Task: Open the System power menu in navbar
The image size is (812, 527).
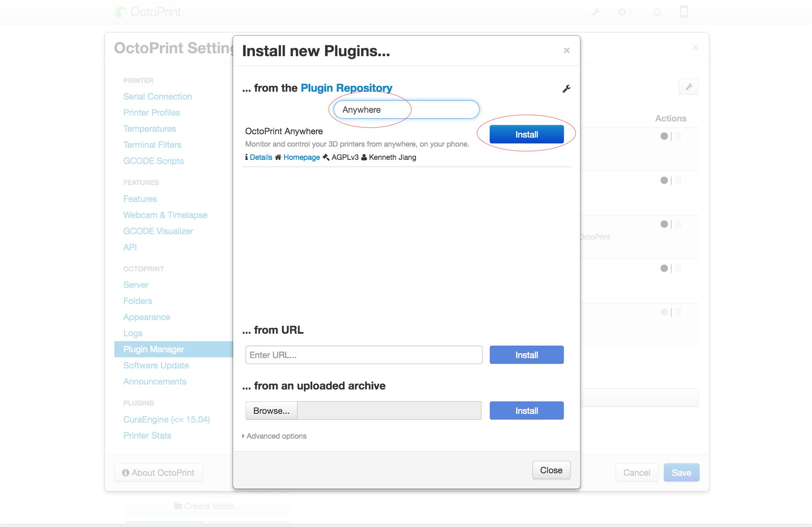Action: click(x=625, y=12)
